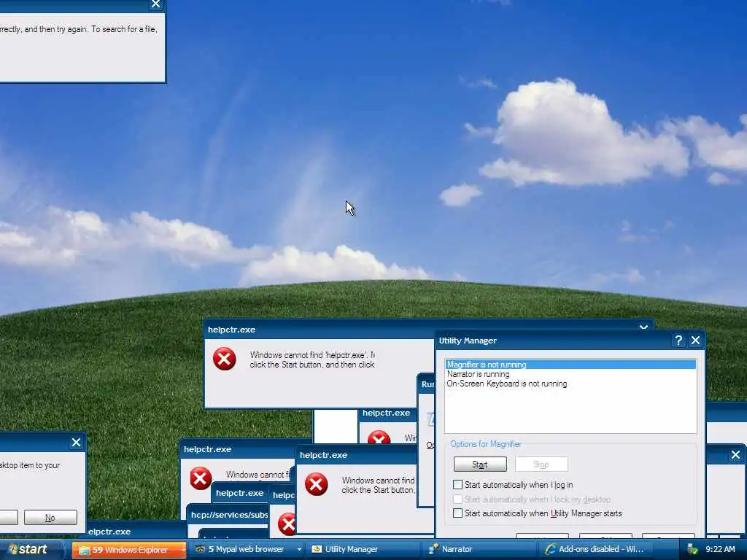Close the dialog behind Utility Manager on the right

(735, 455)
